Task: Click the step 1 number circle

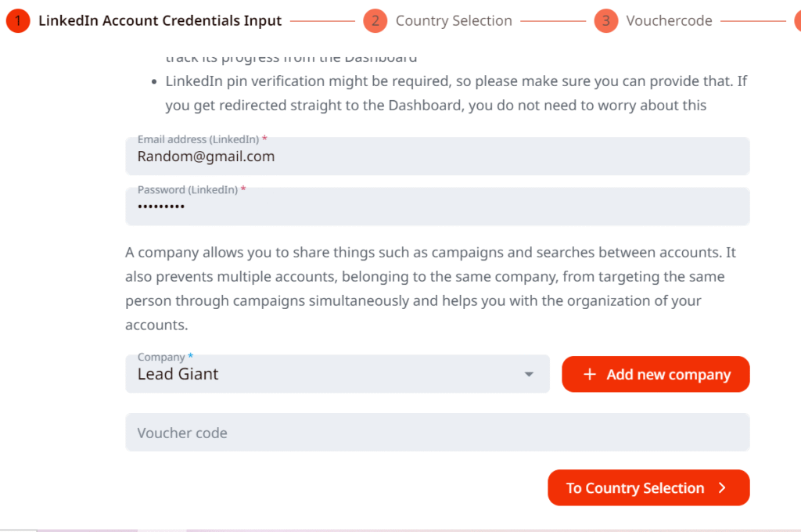Action: pyautogui.click(x=17, y=21)
